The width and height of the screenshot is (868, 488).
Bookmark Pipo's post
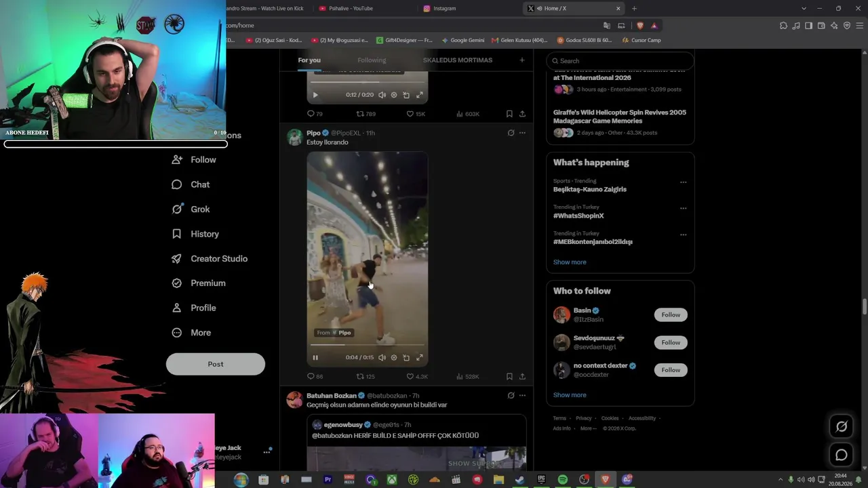click(x=509, y=376)
